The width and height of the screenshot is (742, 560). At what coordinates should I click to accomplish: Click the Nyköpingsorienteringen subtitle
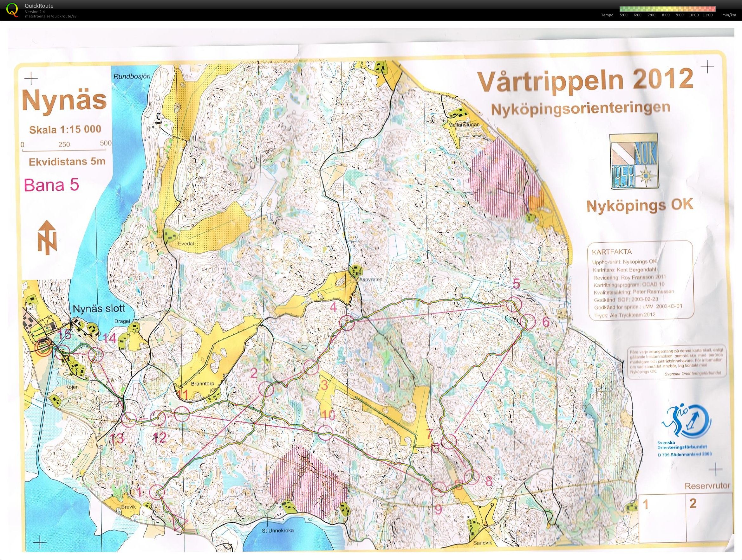(581, 109)
